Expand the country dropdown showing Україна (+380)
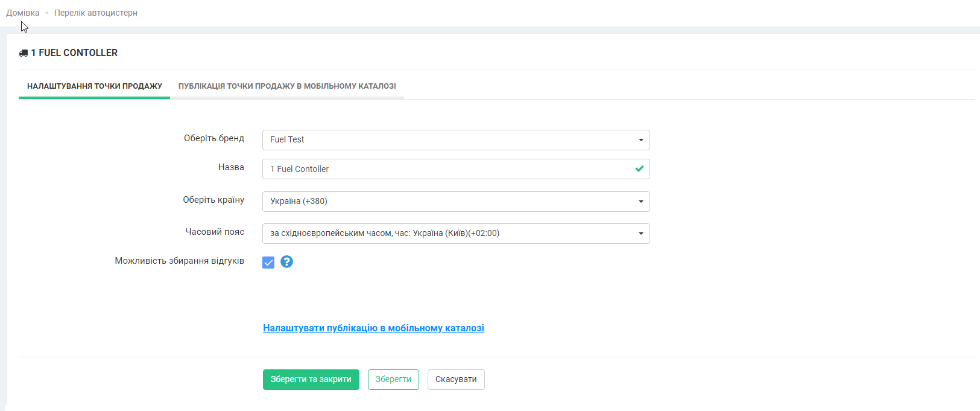Image resolution: width=980 pixels, height=411 pixels. coord(455,202)
